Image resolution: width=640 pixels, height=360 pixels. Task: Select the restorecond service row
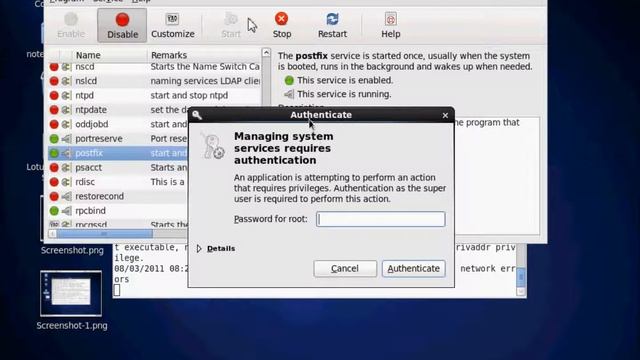click(118, 196)
